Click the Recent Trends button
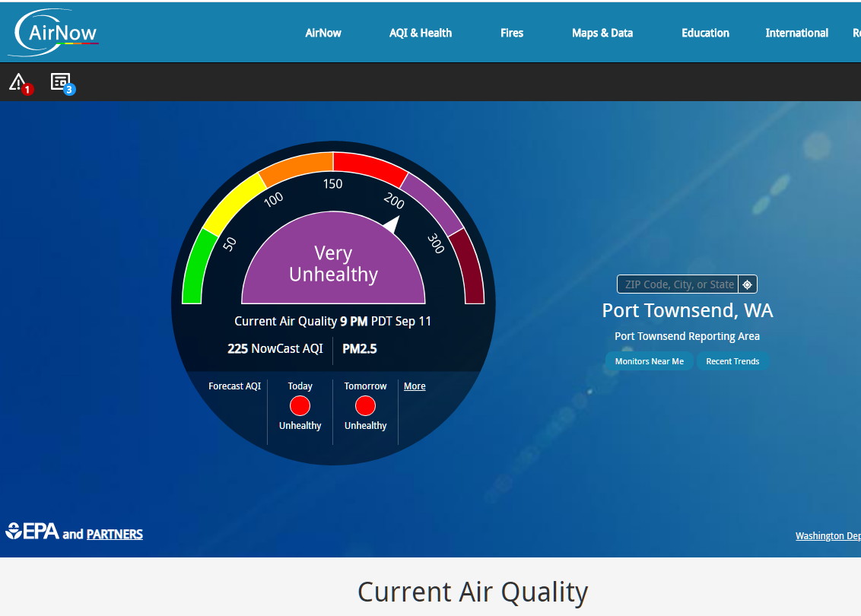 732,361
